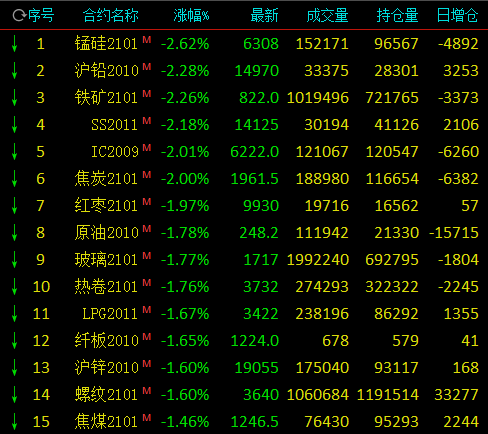Click the M marker next to 纤板2010
Screen dimensions: 488x434
point(147,337)
